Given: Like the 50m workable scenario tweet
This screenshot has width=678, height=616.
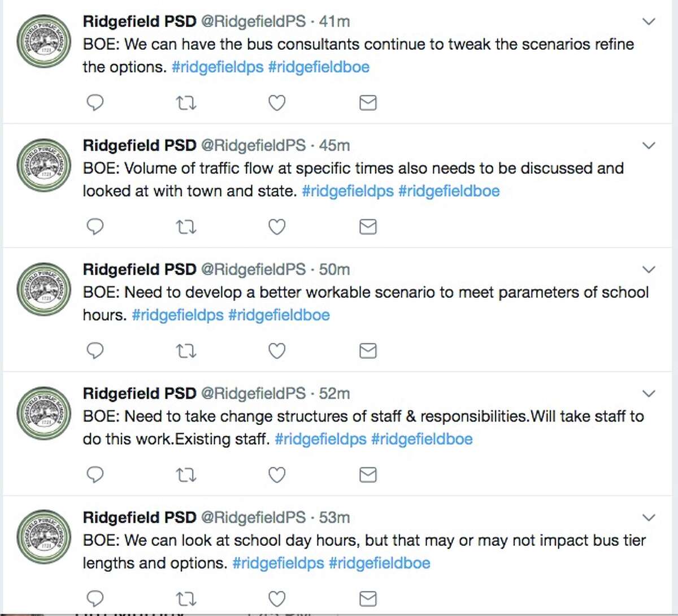Looking at the screenshot, I should click(x=277, y=351).
